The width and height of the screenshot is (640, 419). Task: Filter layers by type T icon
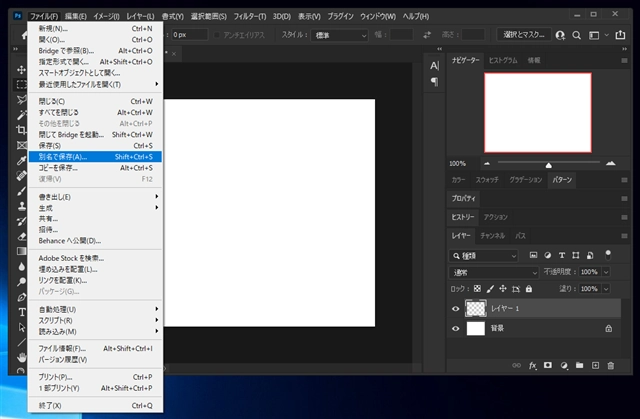point(562,255)
